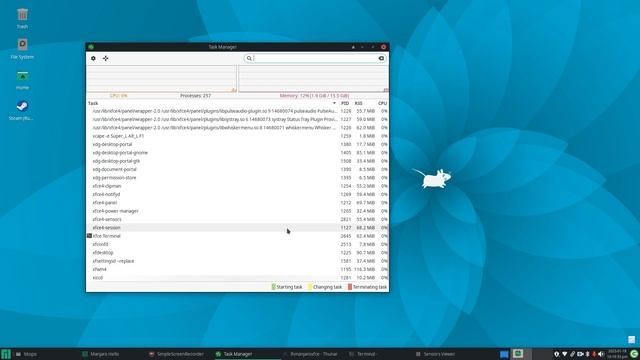
Task: Launch the Steam desktop shortcut
Action: pyautogui.click(x=22, y=110)
